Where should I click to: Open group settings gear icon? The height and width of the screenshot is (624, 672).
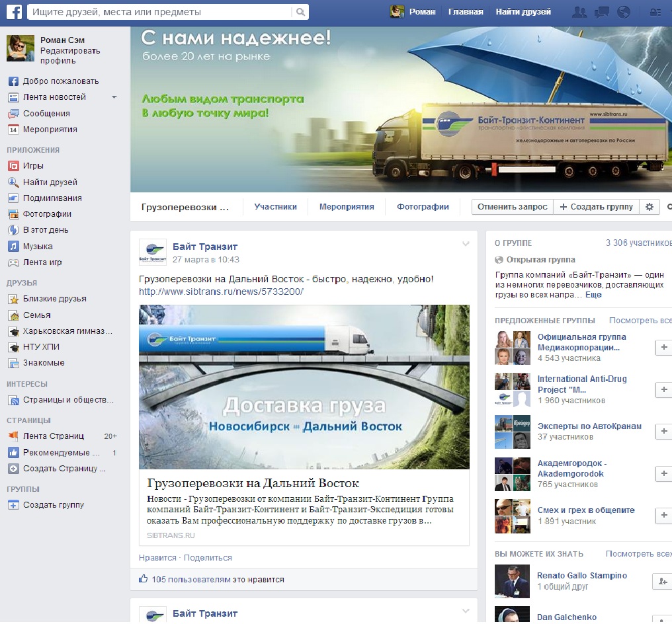(650, 207)
